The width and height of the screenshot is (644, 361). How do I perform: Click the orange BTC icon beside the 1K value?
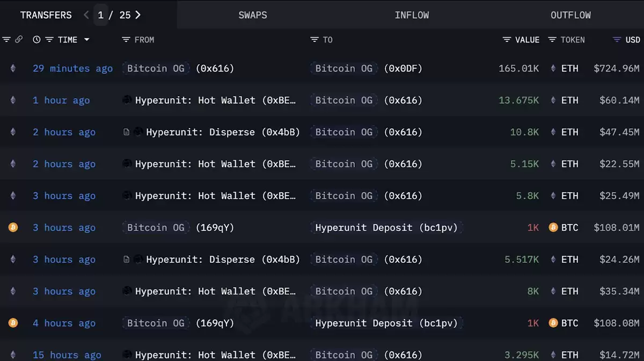tap(553, 227)
